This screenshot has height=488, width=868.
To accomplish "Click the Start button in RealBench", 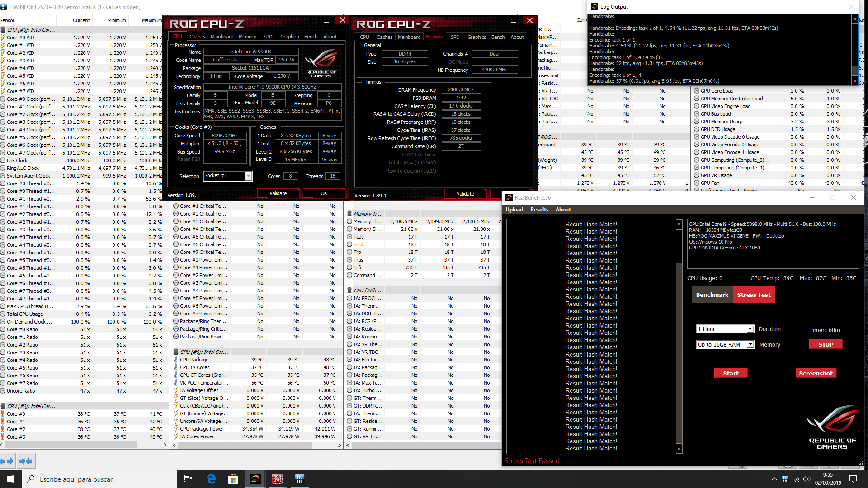I will pyautogui.click(x=731, y=373).
